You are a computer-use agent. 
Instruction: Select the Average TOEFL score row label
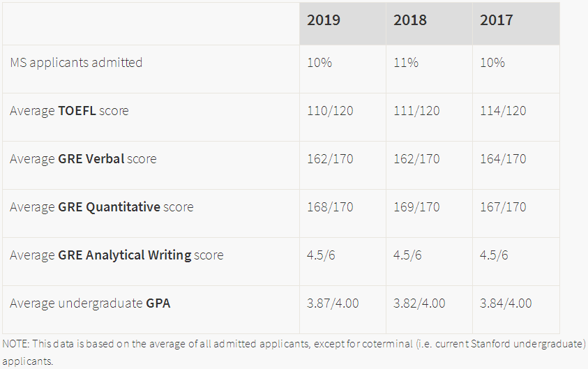point(69,111)
